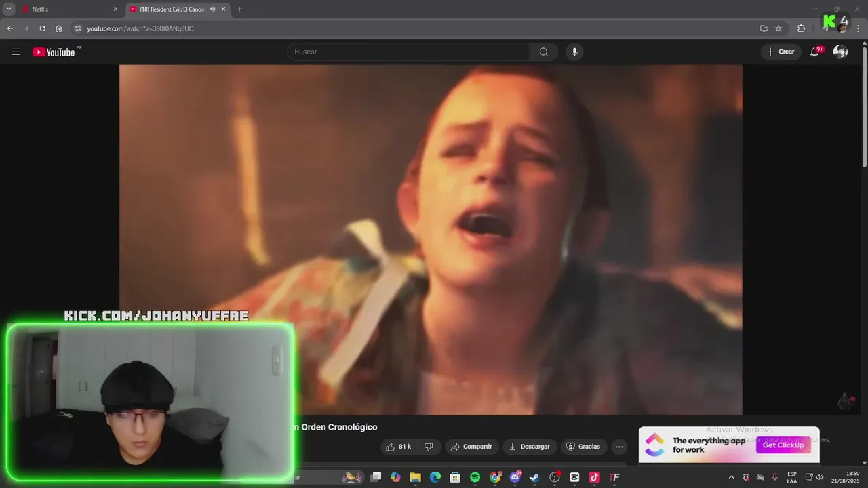Open Steam from taskbar

tap(535, 477)
